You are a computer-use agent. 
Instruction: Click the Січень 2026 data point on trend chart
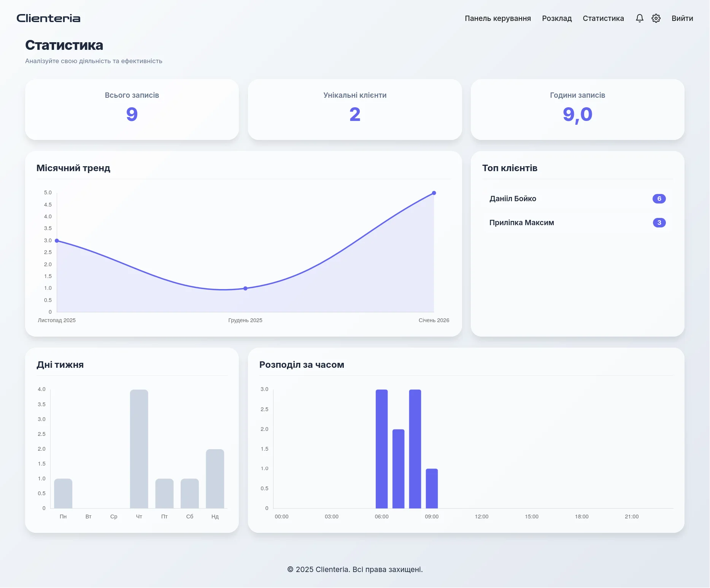434,193
